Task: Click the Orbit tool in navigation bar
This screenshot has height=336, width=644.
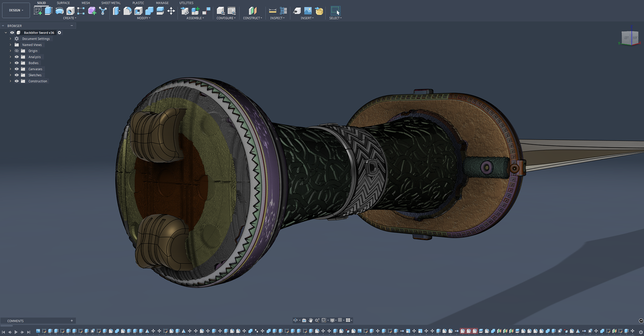Action: (x=296, y=320)
